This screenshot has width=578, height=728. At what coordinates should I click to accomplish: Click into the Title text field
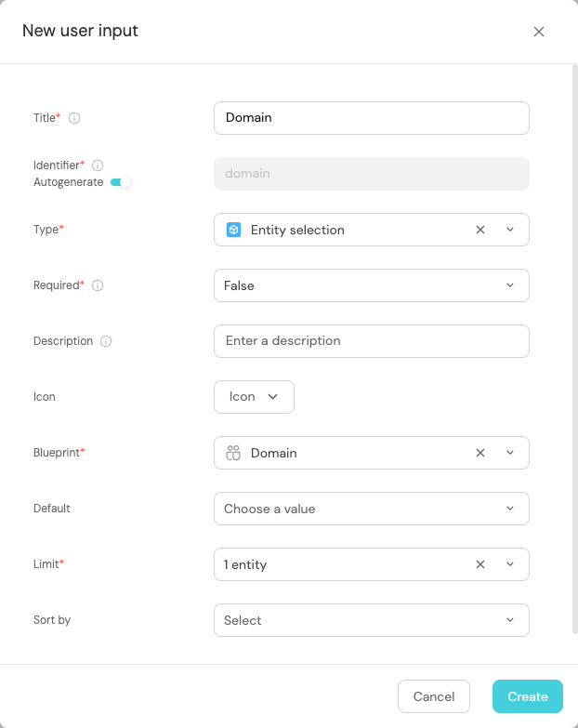[371, 118]
